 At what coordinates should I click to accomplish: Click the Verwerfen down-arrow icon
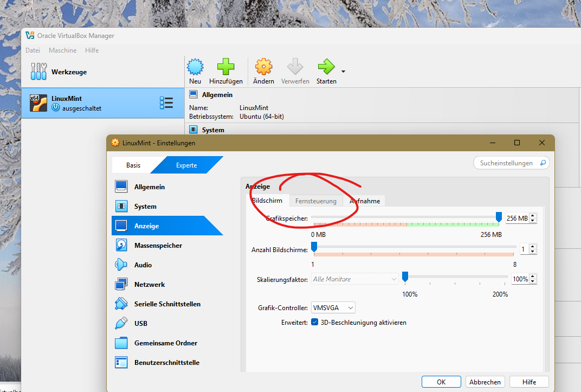295,67
